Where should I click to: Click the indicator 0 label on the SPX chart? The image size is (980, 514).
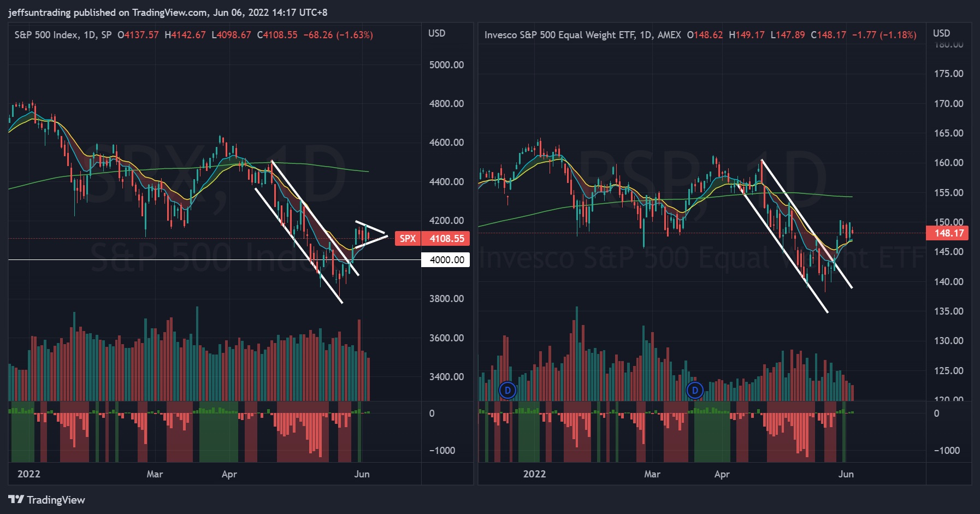click(432, 413)
